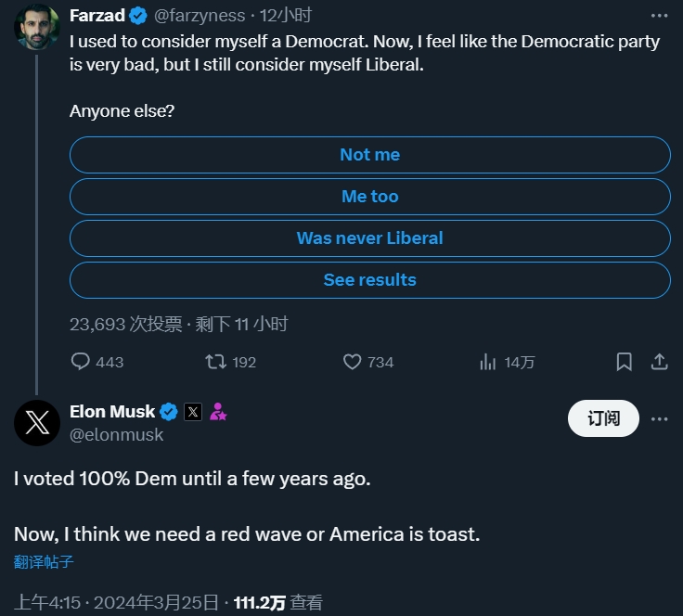Click "See results" in the poll
This screenshot has height=616, width=683.
click(369, 280)
